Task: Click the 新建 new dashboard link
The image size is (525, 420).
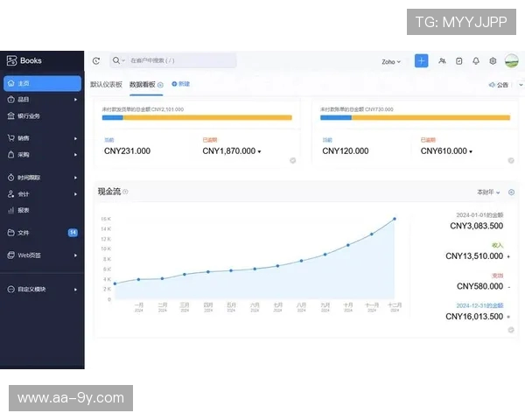Action: 181,84
